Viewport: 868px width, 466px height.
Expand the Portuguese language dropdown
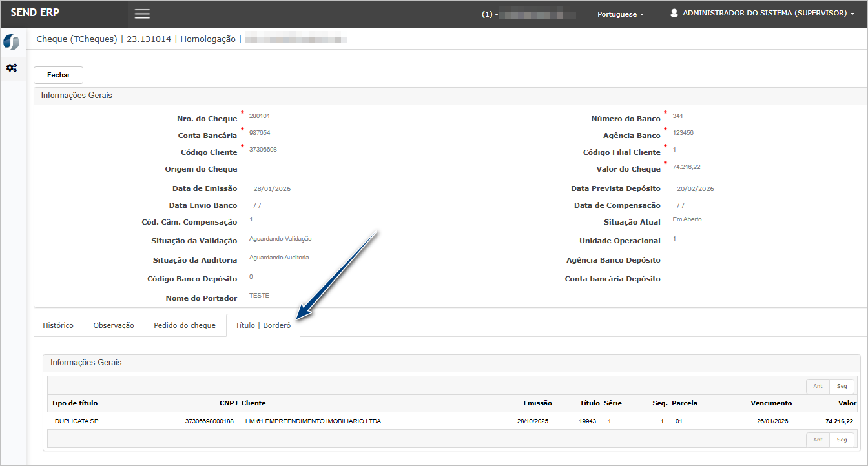coord(620,14)
